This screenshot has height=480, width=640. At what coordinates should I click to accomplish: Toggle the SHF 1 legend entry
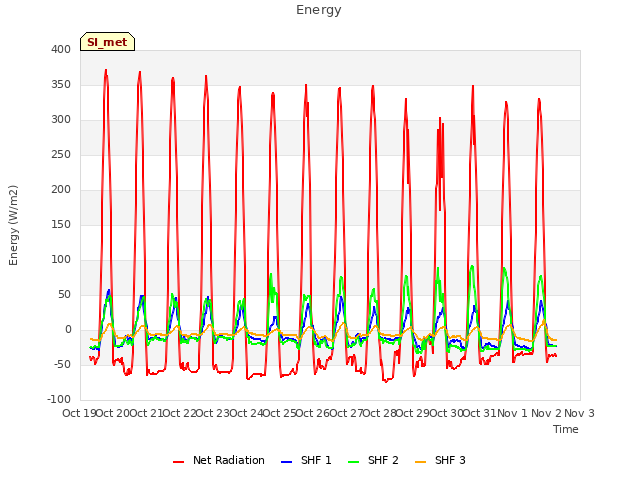pyautogui.click(x=306, y=460)
